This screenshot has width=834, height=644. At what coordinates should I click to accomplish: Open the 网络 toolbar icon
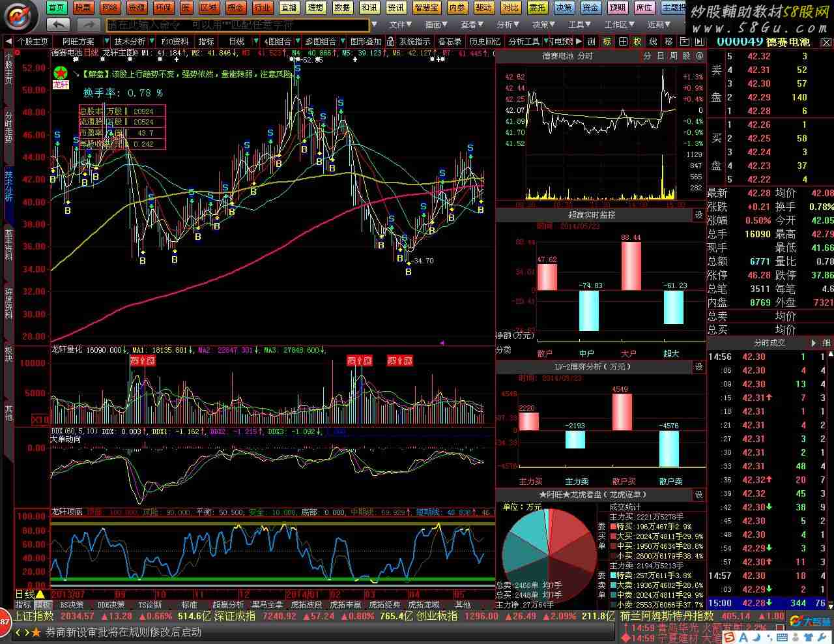(110, 8)
